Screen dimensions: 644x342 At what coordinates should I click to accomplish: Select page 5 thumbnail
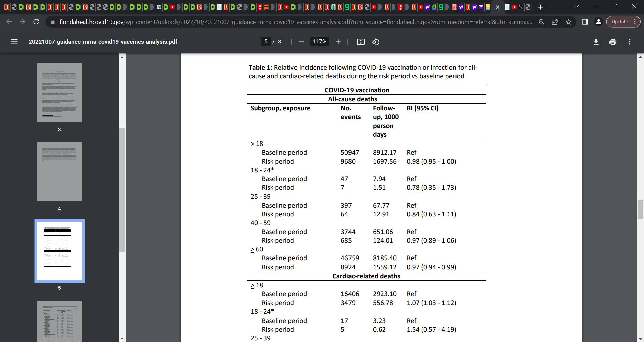[x=59, y=251]
